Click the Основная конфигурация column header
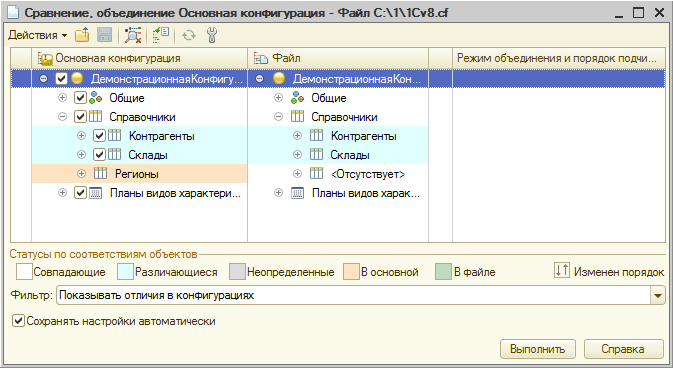This screenshot has width=673, height=368. (139, 58)
